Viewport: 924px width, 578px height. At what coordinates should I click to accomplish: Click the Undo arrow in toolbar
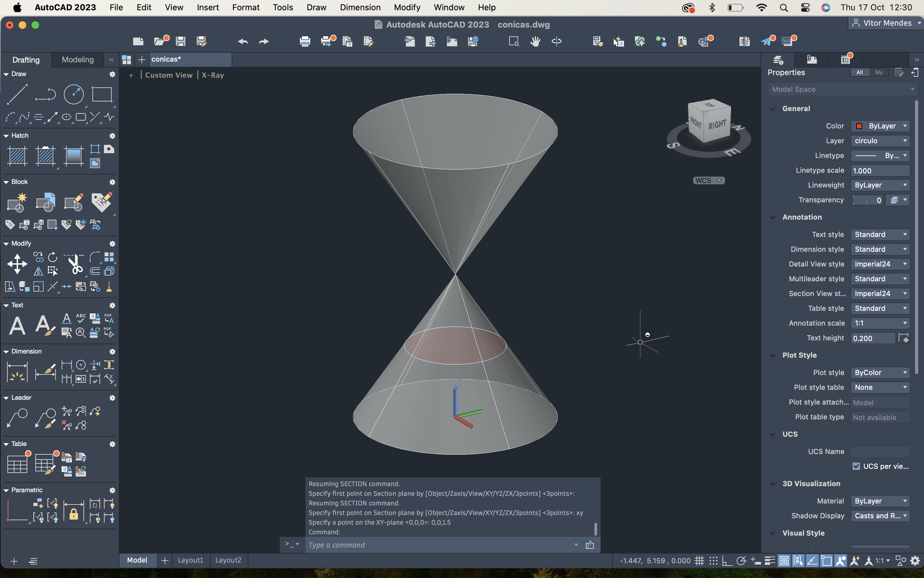pos(243,41)
